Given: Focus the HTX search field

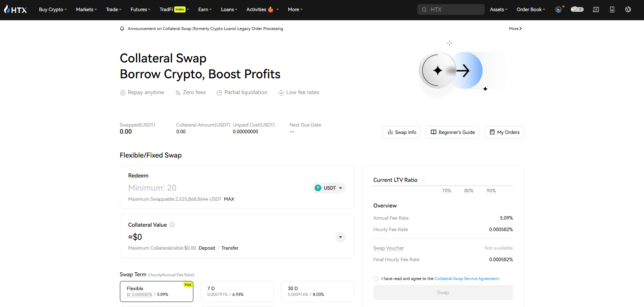Looking at the screenshot, I should 451,9.
